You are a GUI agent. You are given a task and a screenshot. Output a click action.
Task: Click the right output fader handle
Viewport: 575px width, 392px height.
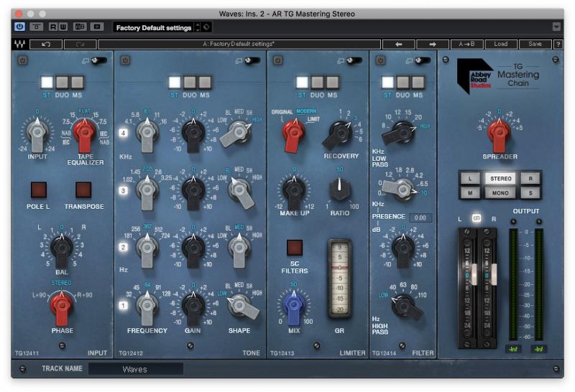(x=493, y=274)
